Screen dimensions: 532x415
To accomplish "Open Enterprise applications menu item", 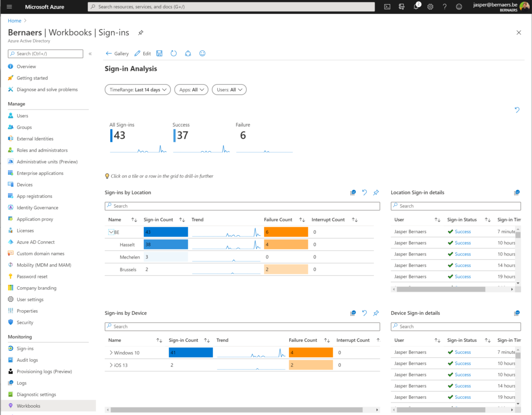I will [40, 173].
